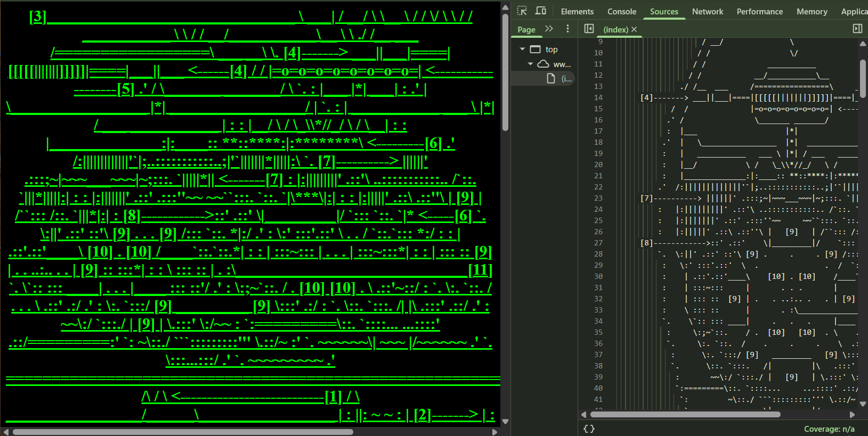Click the [11] marker link on the page
The image size is (868, 436).
tap(480, 270)
